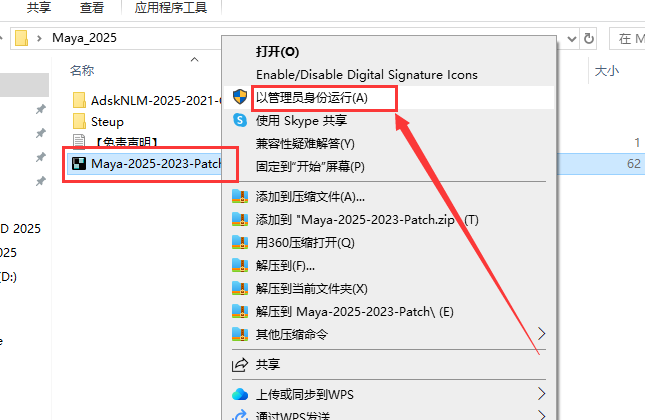
Task: Select the Maya-2025-2023-Patch file name
Action: pyautogui.click(x=156, y=164)
